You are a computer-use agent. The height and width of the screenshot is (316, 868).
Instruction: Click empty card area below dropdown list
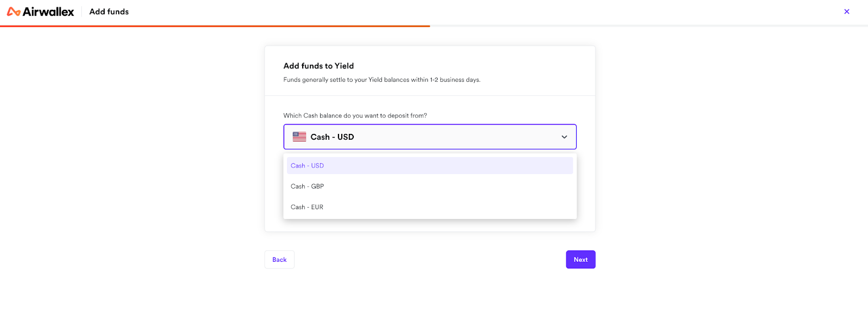click(x=430, y=225)
